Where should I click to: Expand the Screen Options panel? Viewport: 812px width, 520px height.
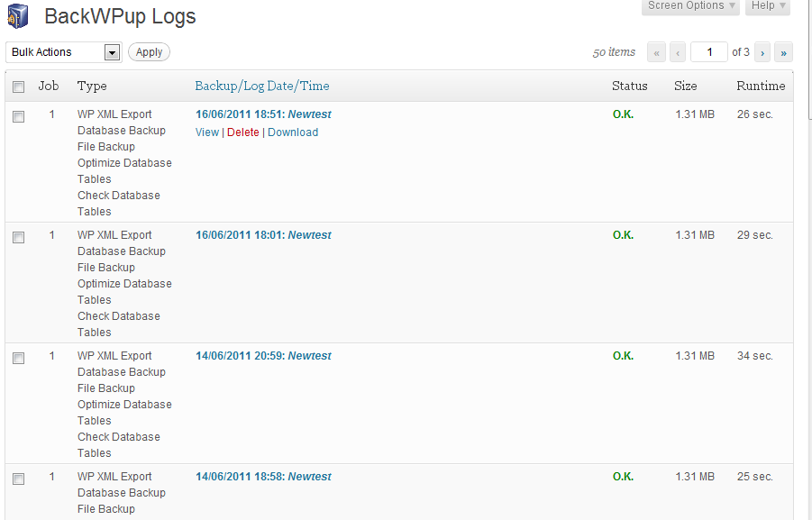(690, 6)
